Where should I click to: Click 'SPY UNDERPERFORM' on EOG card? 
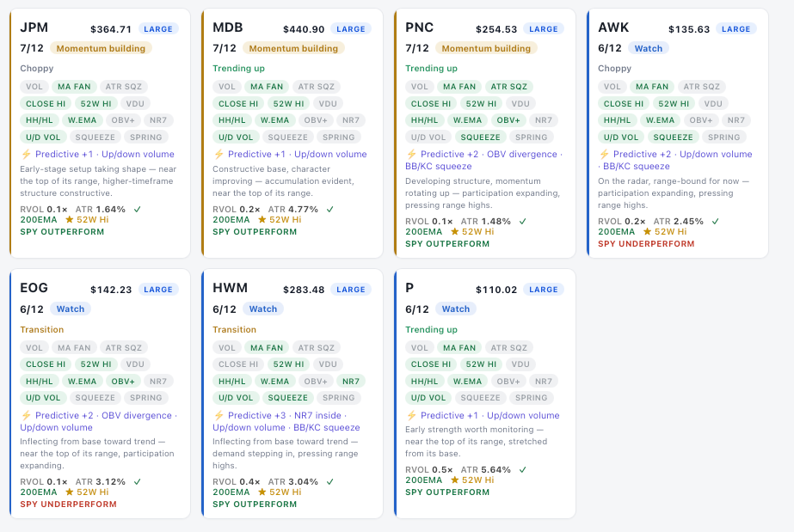pyautogui.click(x=68, y=504)
